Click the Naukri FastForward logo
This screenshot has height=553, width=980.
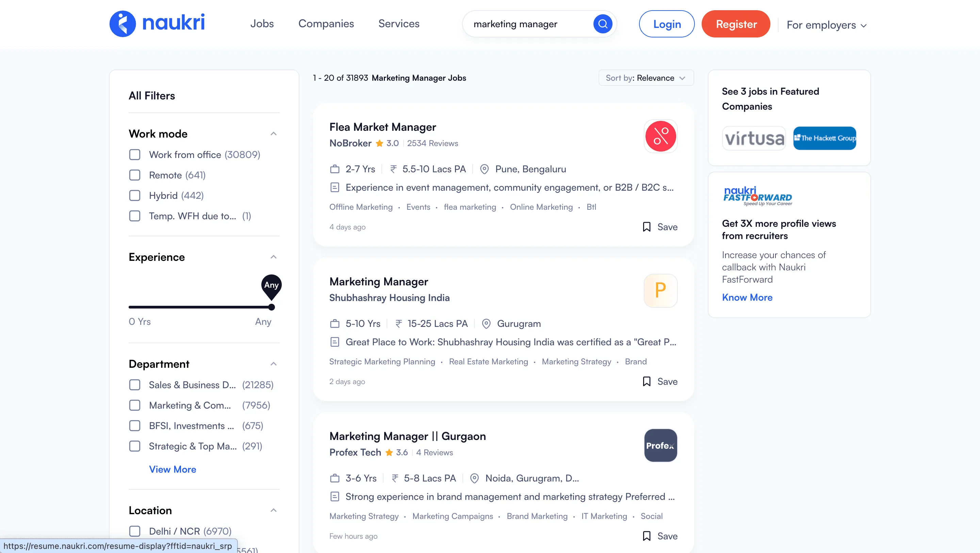point(757,196)
